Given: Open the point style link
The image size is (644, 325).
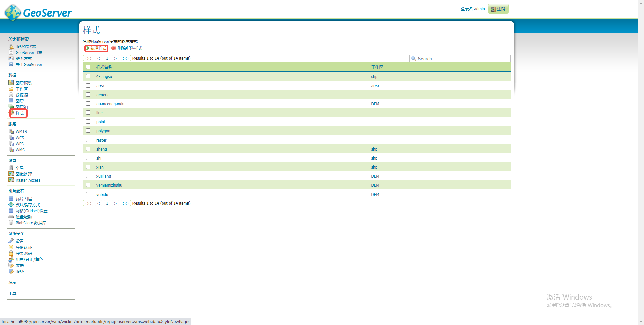Looking at the screenshot, I should 101,122.
